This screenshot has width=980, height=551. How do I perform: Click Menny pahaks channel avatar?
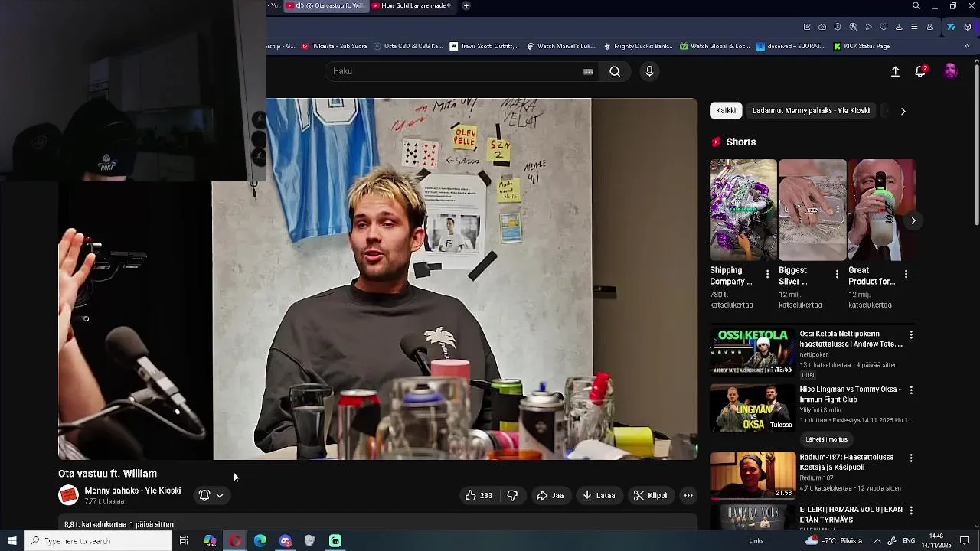tap(68, 495)
